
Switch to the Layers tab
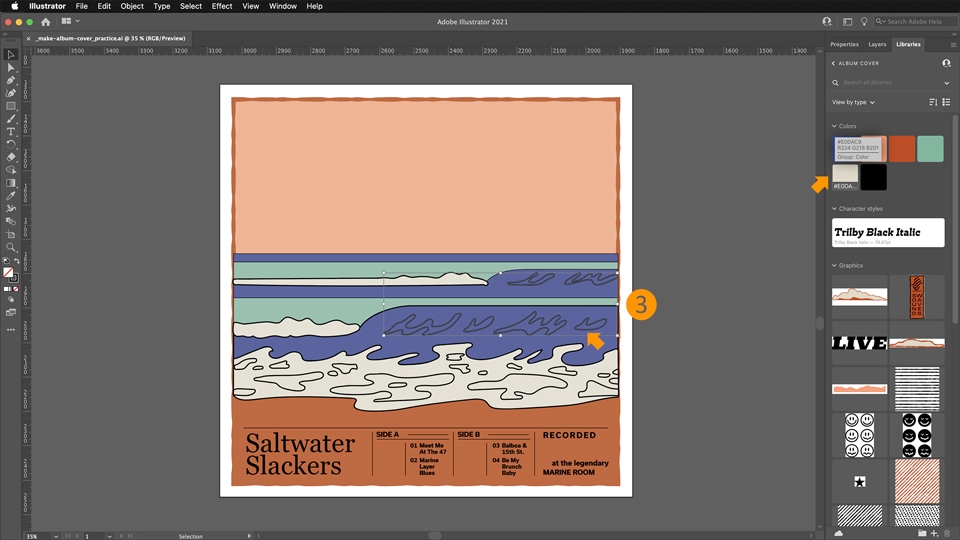[x=877, y=44]
